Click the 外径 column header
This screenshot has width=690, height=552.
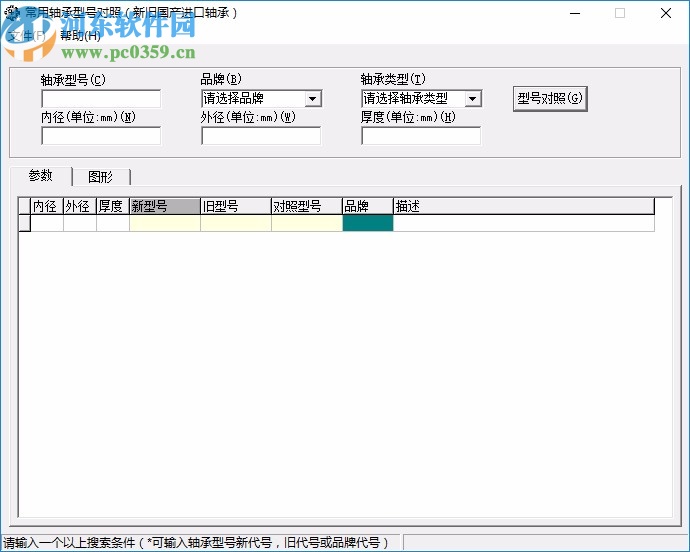point(80,206)
